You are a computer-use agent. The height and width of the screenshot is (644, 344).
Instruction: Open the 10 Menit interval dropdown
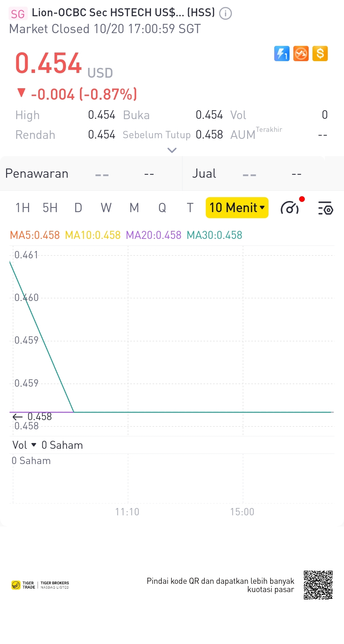point(237,208)
